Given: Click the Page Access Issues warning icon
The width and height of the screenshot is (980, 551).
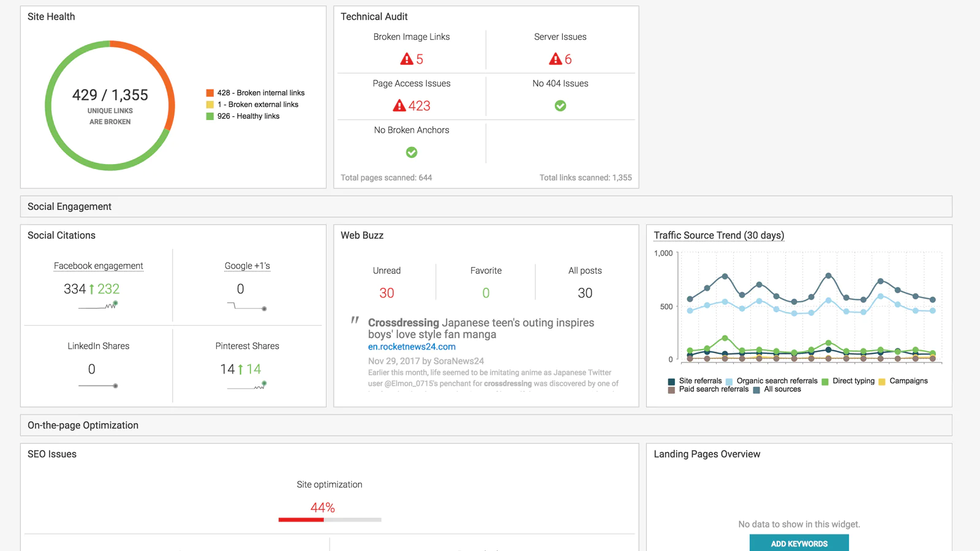Looking at the screenshot, I should point(399,106).
